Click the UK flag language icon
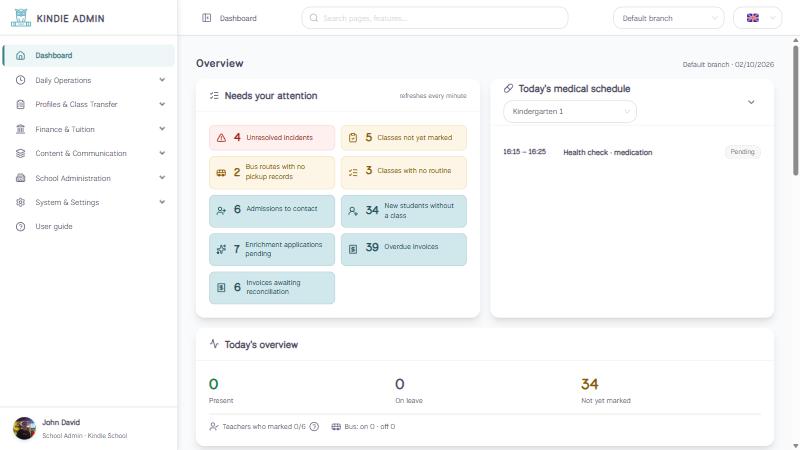The width and height of the screenshot is (800, 450). pyautogui.click(x=753, y=18)
